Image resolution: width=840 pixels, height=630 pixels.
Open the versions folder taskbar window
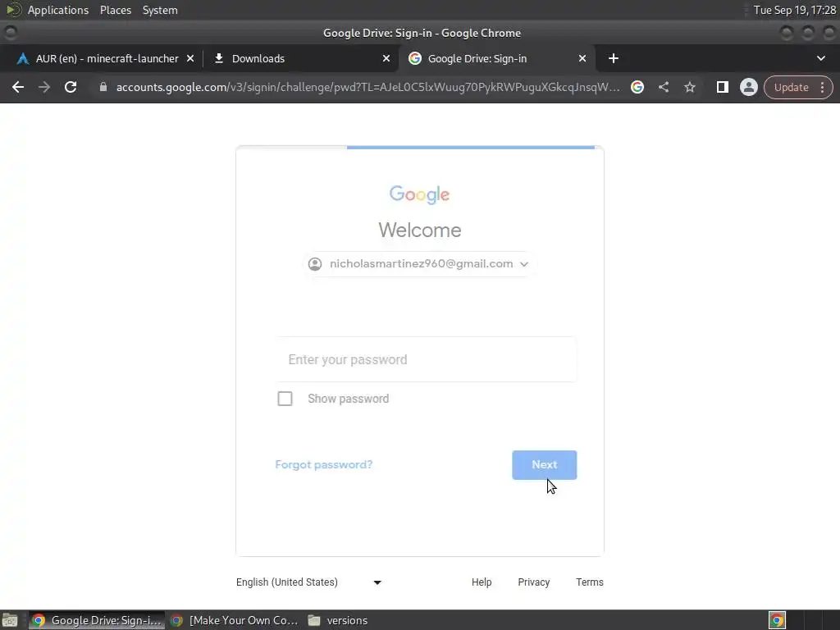pos(339,620)
